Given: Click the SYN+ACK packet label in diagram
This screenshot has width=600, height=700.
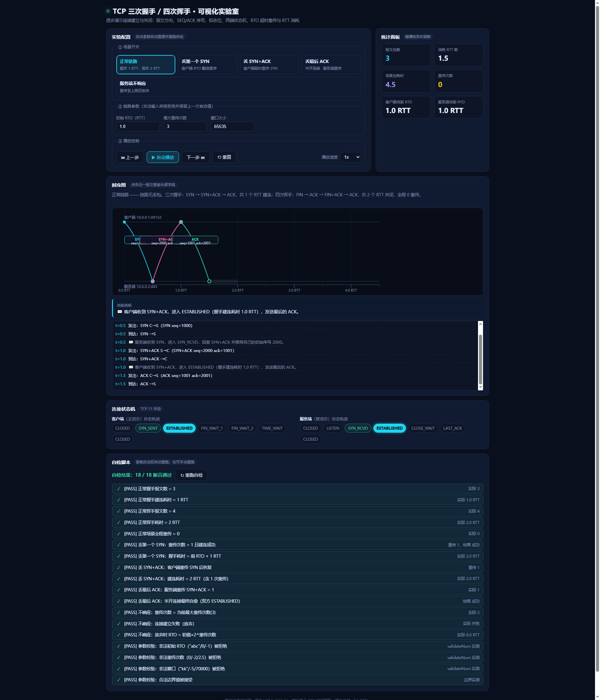Looking at the screenshot, I should 156,240.
